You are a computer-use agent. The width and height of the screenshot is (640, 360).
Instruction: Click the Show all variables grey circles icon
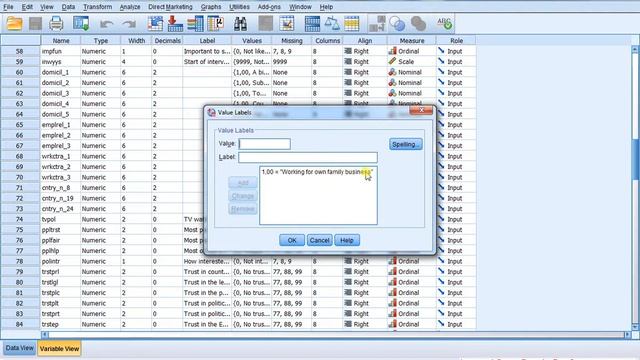(x=418, y=24)
